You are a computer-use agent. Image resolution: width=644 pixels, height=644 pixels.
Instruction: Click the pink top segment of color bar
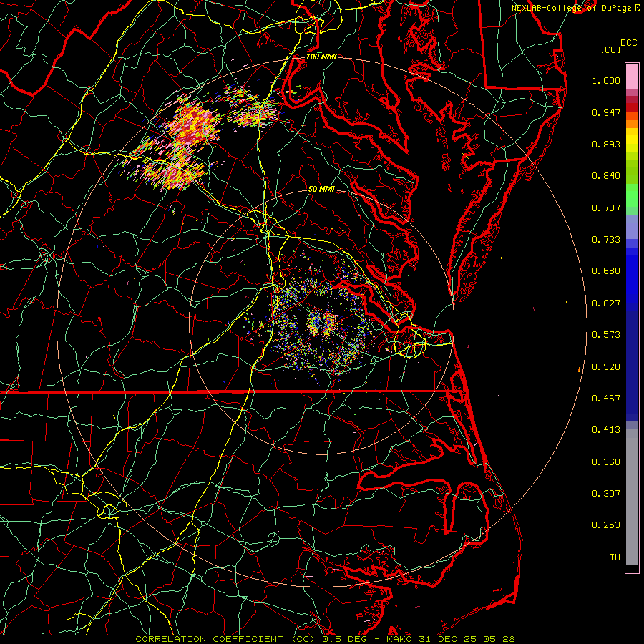point(632,77)
